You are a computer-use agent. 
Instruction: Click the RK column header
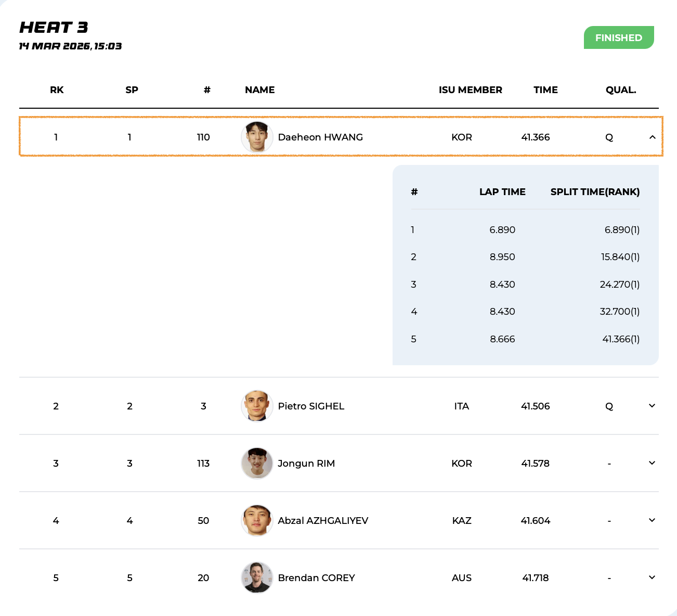[x=57, y=90]
